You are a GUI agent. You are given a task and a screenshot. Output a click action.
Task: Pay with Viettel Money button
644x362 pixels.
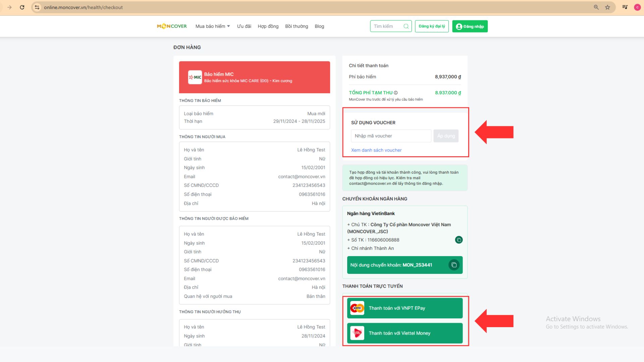click(405, 333)
